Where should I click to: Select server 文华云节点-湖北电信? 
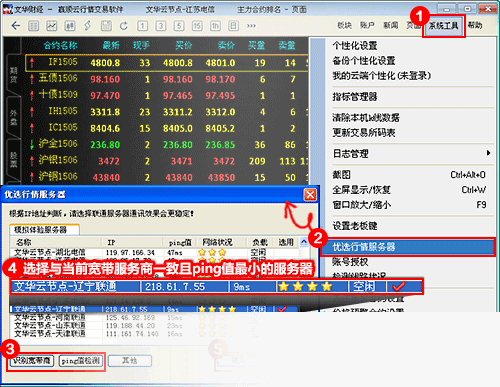(154, 252)
